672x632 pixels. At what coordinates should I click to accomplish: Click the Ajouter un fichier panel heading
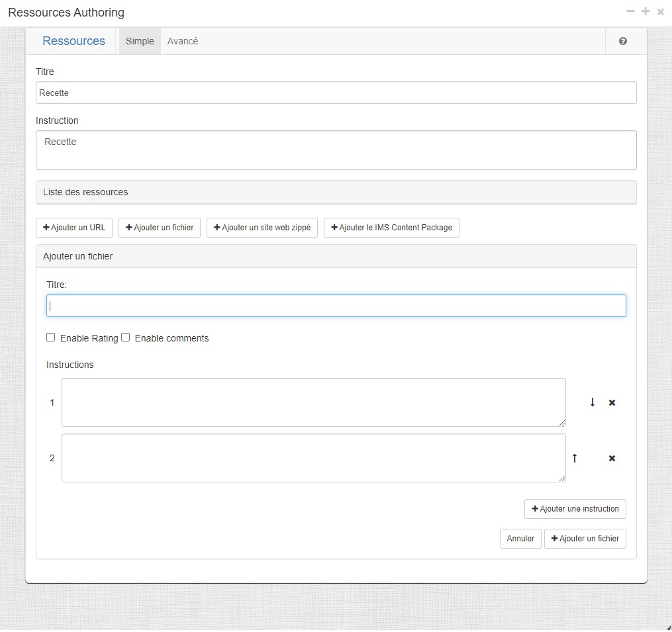coord(336,256)
